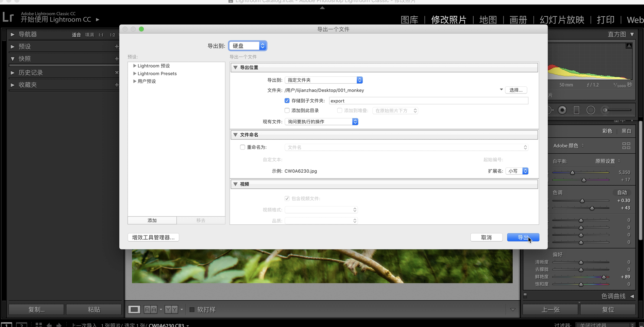Open existing files action dropdown
The height and width of the screenshot is (327, 644).
coord(321,122)
